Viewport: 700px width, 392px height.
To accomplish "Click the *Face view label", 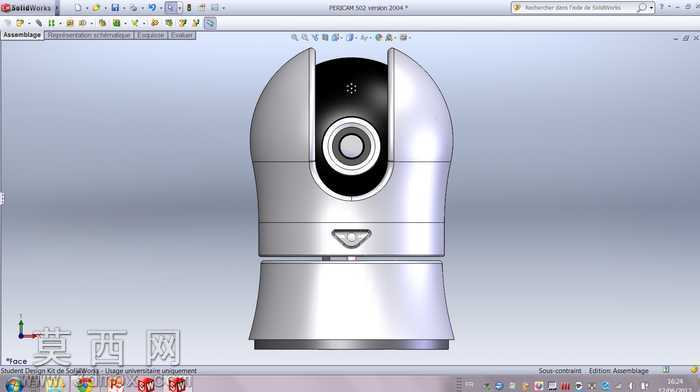I will tap(17, 361).
